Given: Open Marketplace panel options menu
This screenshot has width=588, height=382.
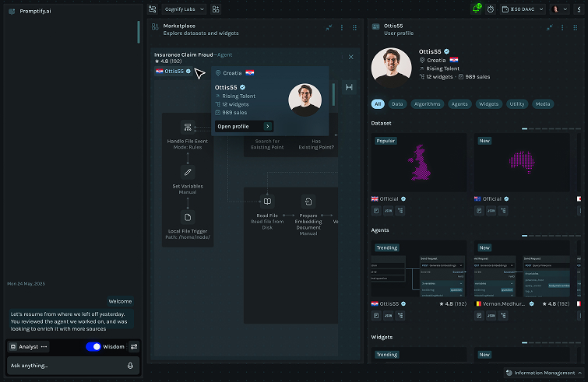Looking at the screenshot, I should (342, 28).
